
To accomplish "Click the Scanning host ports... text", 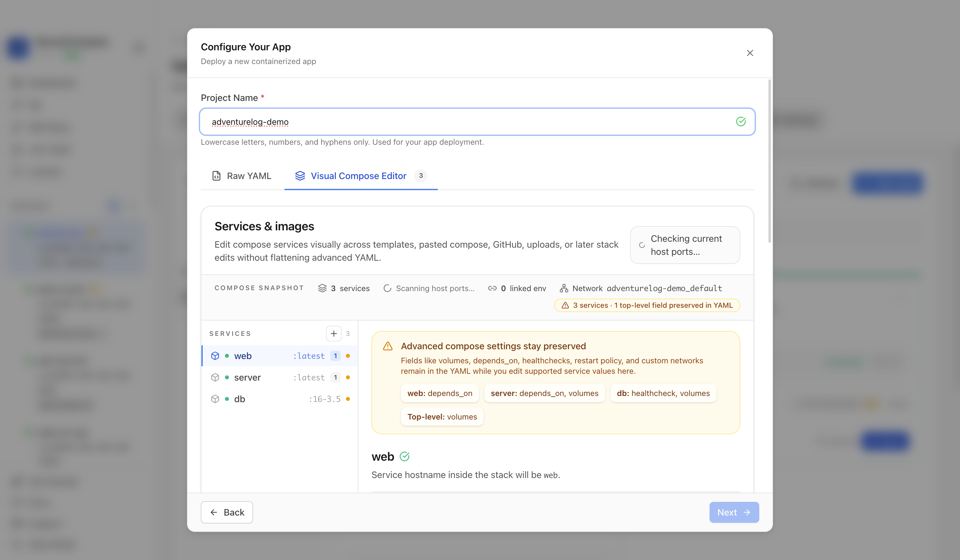I will (435, 288).
